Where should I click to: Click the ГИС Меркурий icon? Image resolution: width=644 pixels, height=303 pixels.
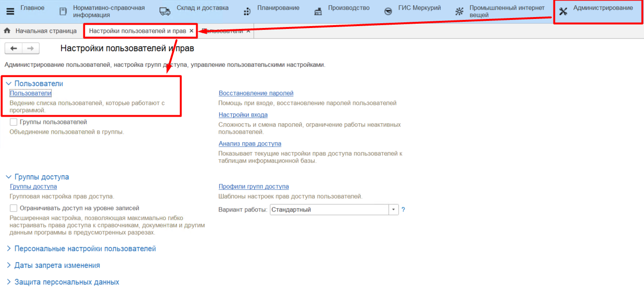pos(388,11)
